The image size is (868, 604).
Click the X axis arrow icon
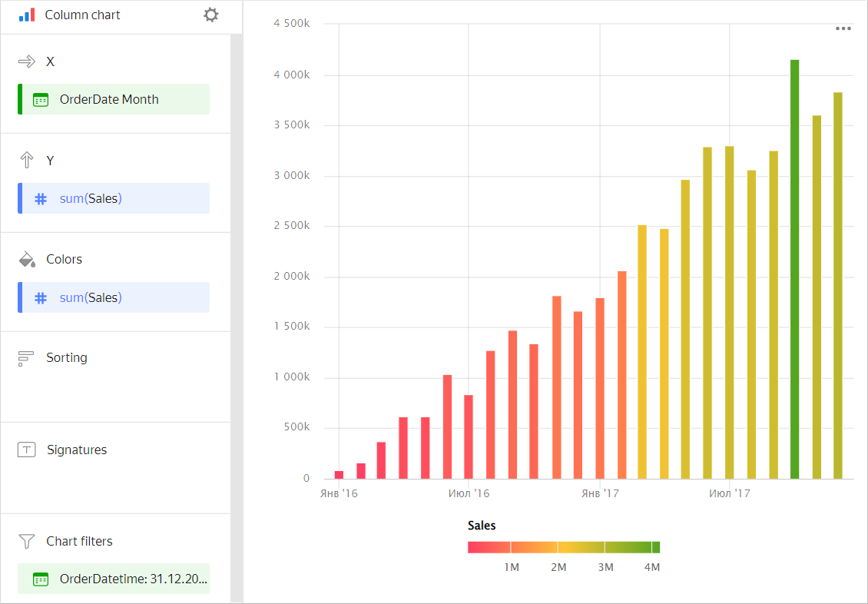[27, 61]
